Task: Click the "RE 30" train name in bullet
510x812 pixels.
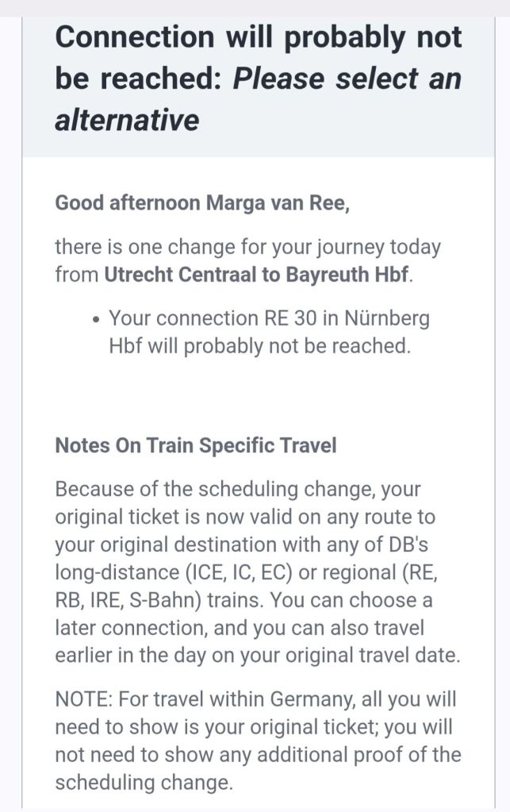Action: (x=285, y=319)
